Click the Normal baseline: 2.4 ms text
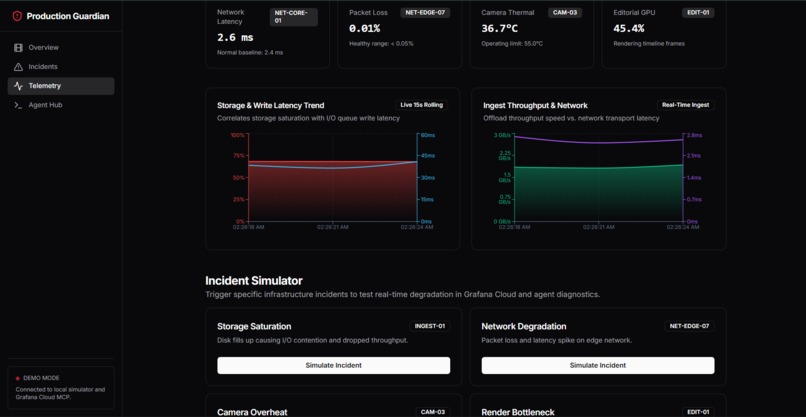 250,52
